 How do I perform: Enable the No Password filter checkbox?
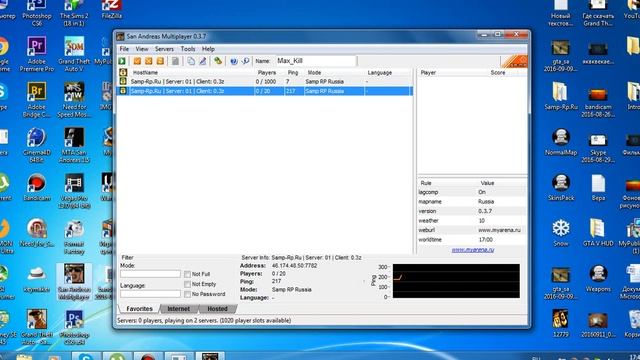click(x=187, y=294)
